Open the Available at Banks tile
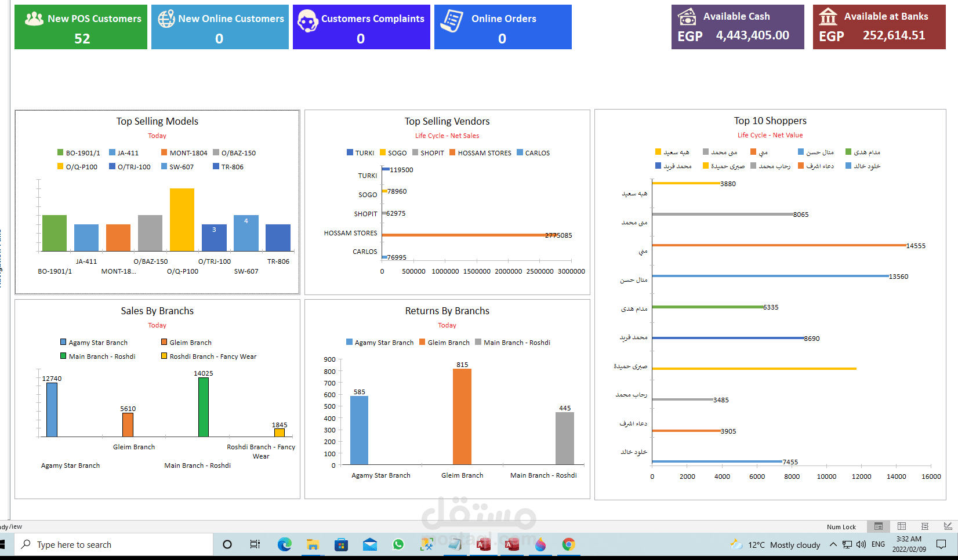Viewport: 958px width, 560px height. (879, 27)
